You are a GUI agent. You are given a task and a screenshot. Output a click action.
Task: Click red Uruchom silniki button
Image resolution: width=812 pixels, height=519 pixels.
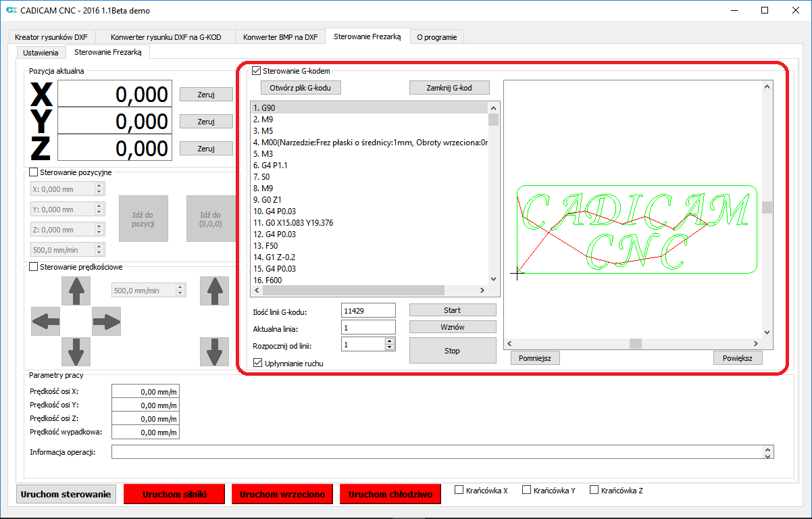[174, 494]
